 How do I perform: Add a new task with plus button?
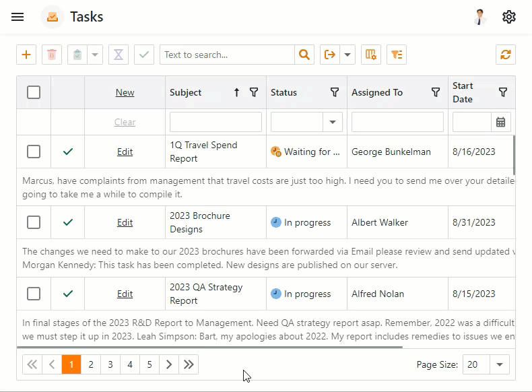(26, 55)
